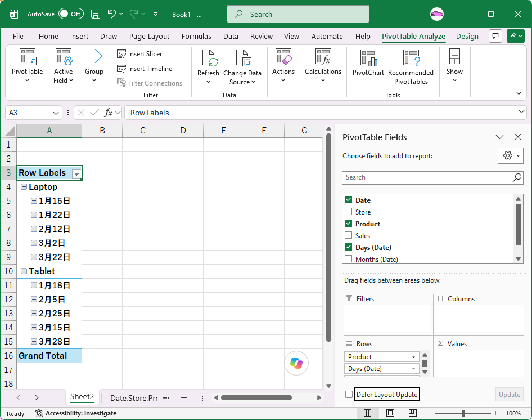Enable Defer Layout Update checkbox

point(349,395)
